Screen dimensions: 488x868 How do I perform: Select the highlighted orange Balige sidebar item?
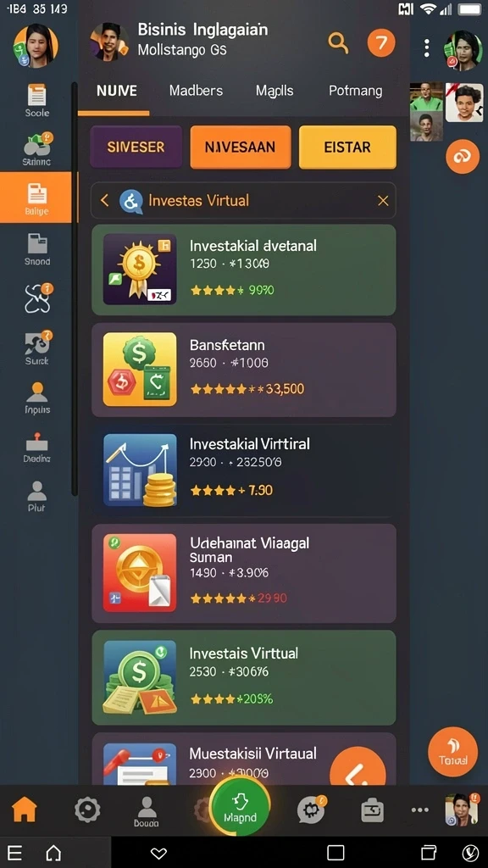pyautogui.click(x=36, y=197)
